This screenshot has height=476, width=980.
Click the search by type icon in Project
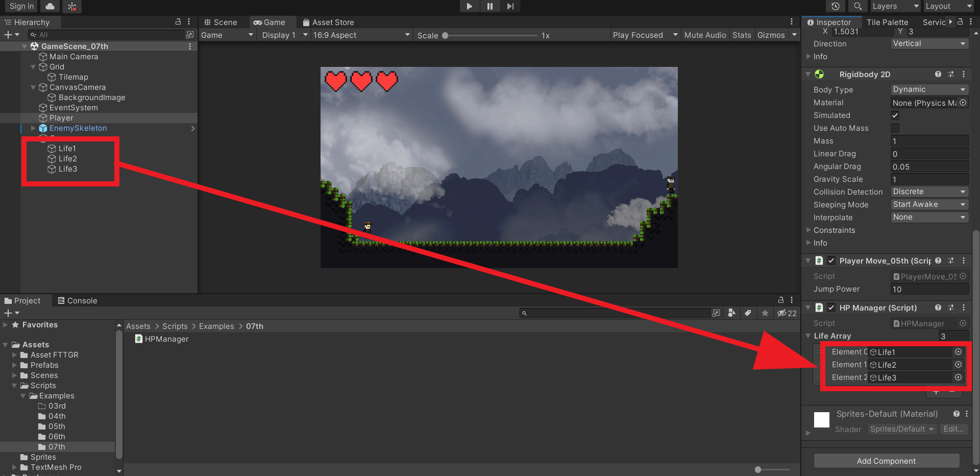[x=731, y=313]
